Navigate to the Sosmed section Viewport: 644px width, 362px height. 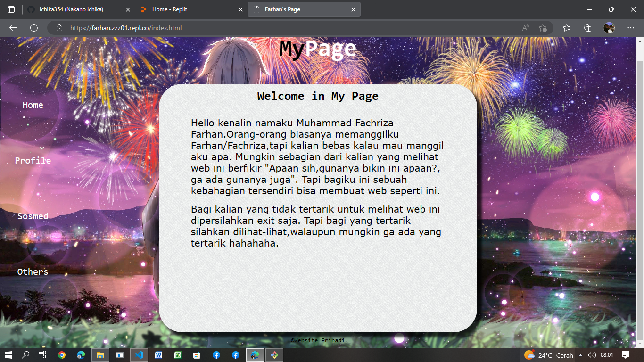click(x=32, y=216)
